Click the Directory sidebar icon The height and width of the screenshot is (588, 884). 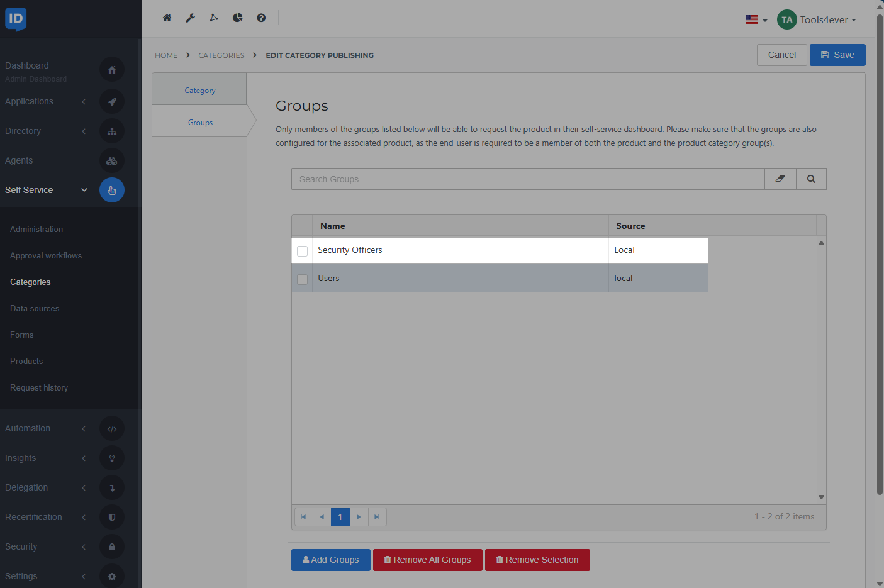coord(112,131)
